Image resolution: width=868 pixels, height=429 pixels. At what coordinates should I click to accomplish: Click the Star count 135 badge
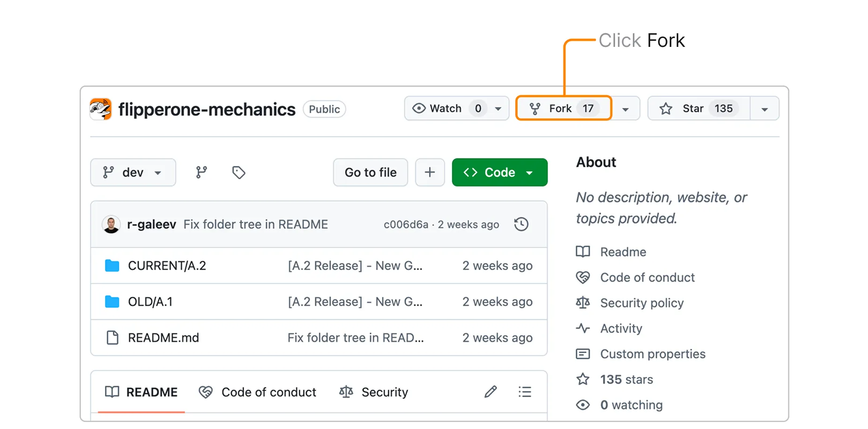[723, 108]
